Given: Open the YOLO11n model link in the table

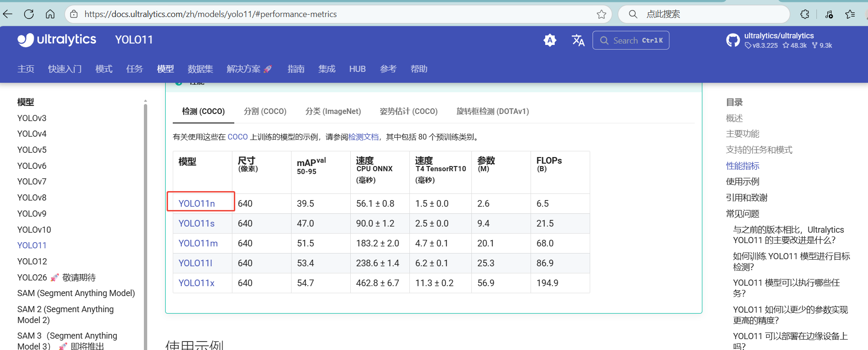Looking at the screenshot, I should [196, 203].
